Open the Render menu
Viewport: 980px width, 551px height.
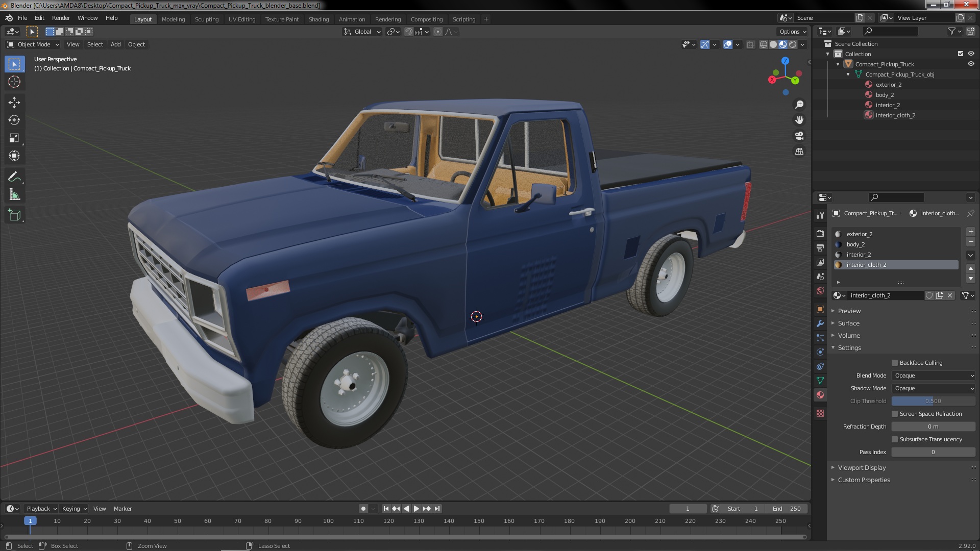tap(61, 18)
